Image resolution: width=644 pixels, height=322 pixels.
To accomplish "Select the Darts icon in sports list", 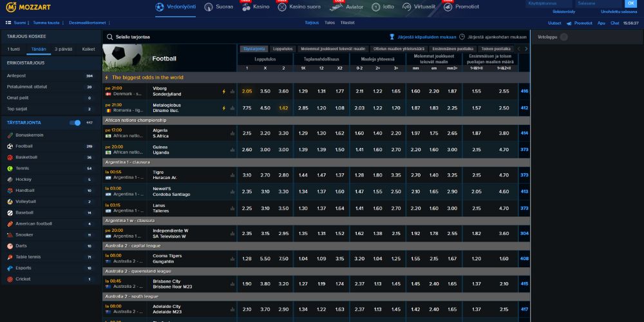I will pyautogui.click(x=10, y=246).
